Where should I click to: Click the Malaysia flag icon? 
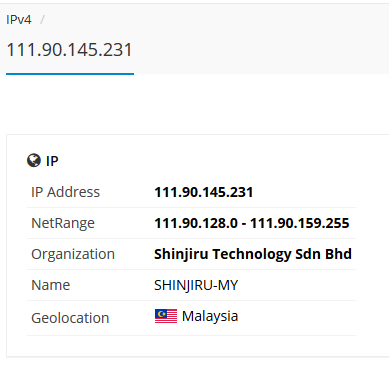[166, 316]
